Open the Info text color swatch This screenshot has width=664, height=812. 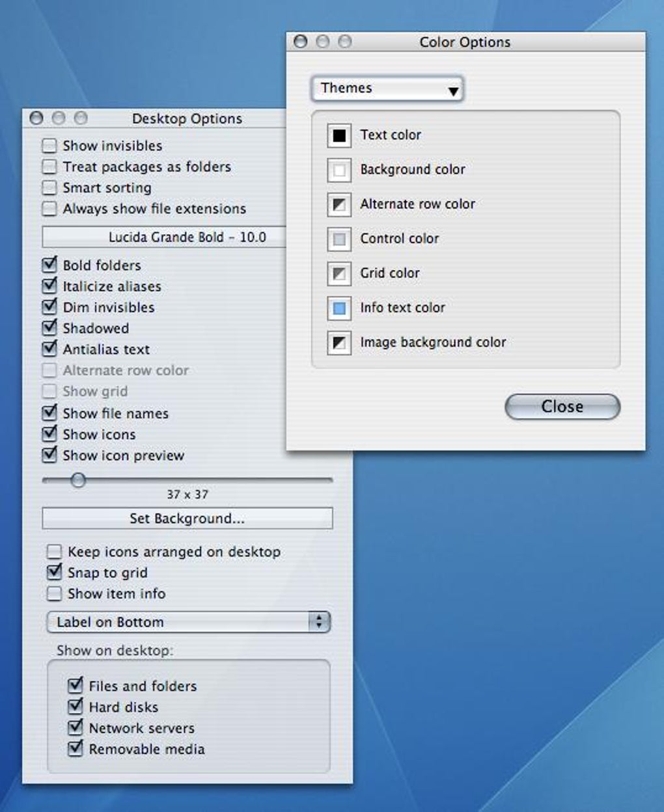[x=339, y=308]
